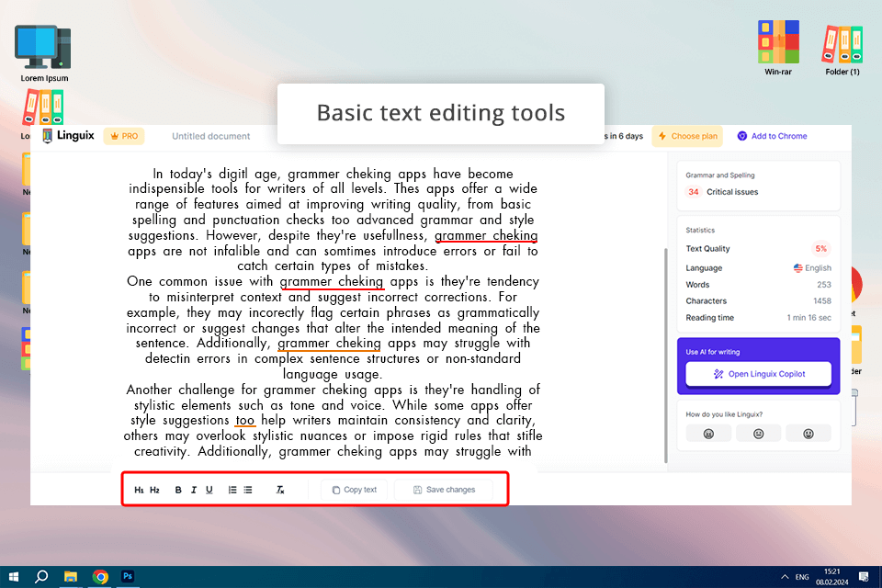Insert a numbered list
882x588 pixels.
(x=232, y=490)
